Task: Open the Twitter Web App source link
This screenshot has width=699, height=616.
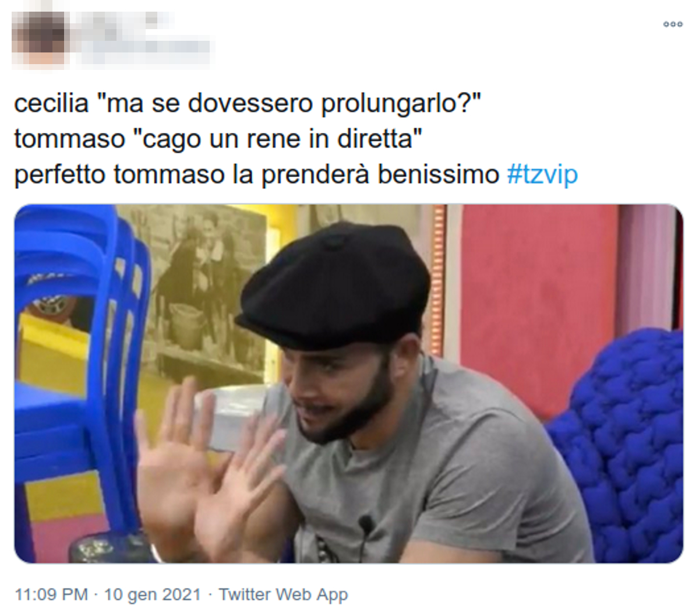Action: 283,594
